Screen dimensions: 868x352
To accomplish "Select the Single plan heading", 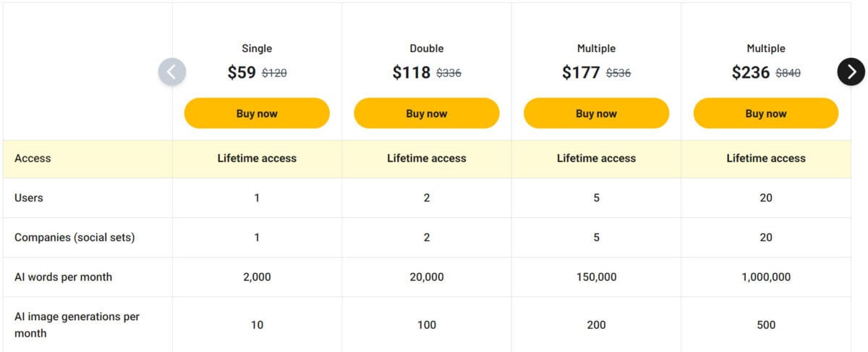I will pos(257,49).
